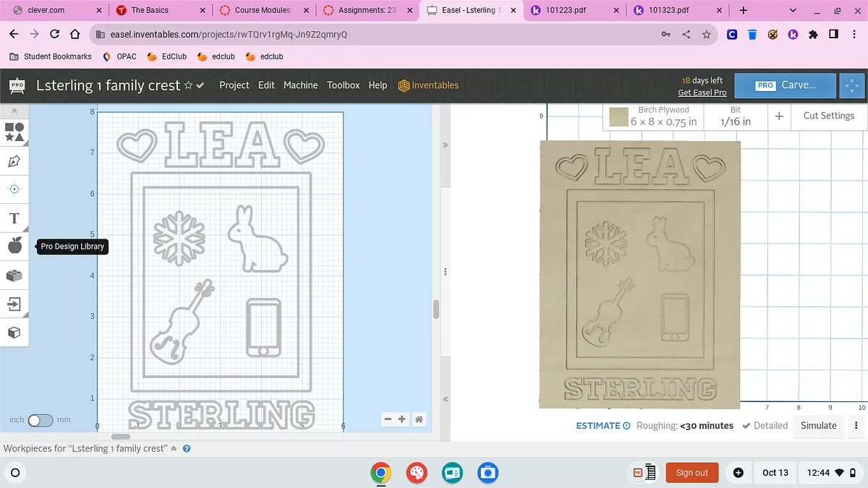
Task: Open the Apps lego brick icon
Action: click(14, 275)
